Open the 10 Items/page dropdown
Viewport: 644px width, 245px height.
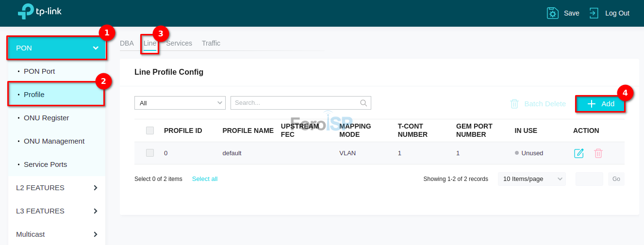tap(531, 179)
